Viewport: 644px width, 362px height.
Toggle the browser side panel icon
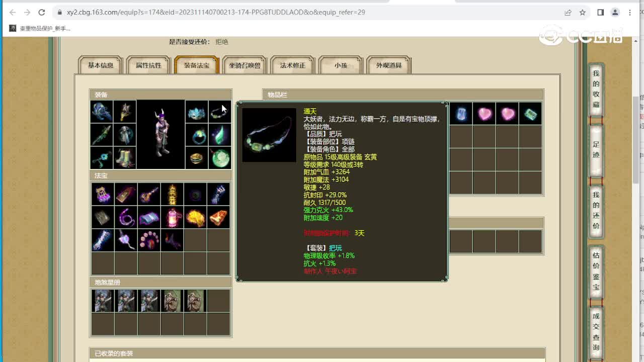point(600,12)
